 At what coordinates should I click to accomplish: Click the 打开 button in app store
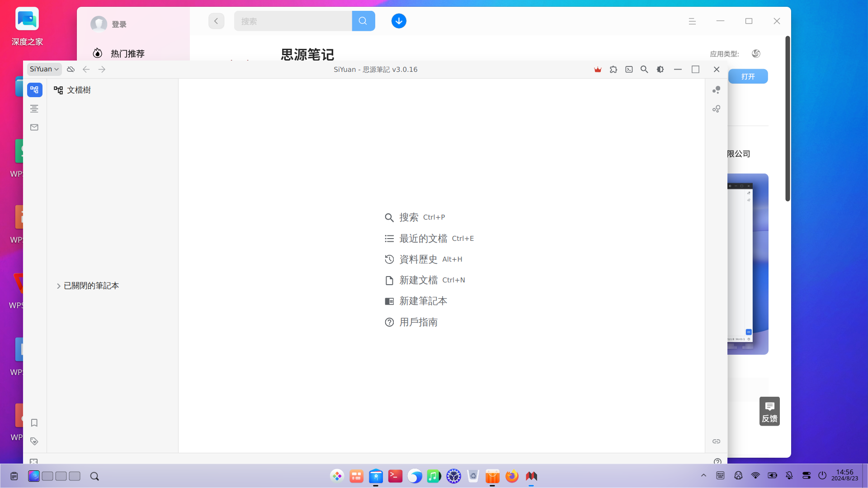748,76
